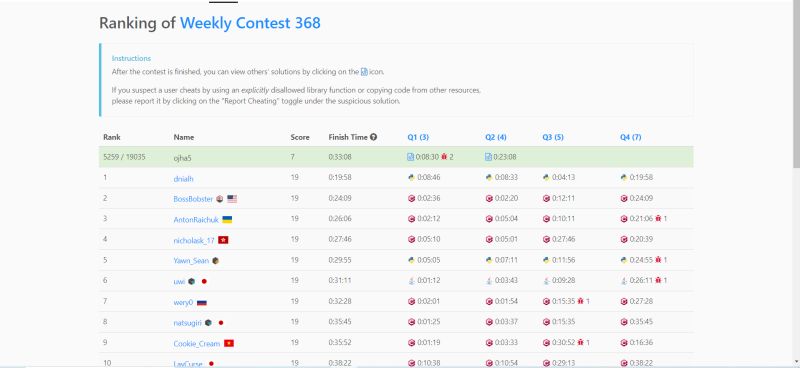The width and height of the screenshot is (800, 368).
Task: Click the page's vertical scrollbar
Action: [x=796, y=84]
